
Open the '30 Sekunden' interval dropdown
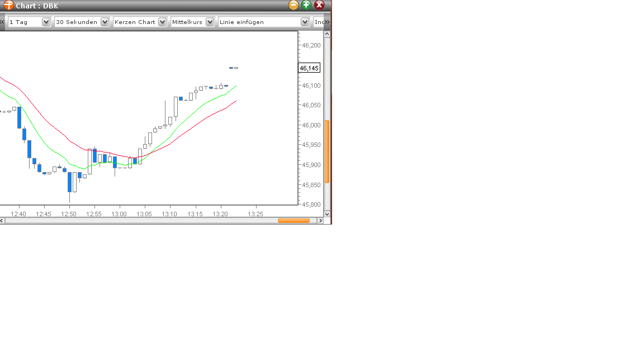pyautogui.click(x=82, y=22)
